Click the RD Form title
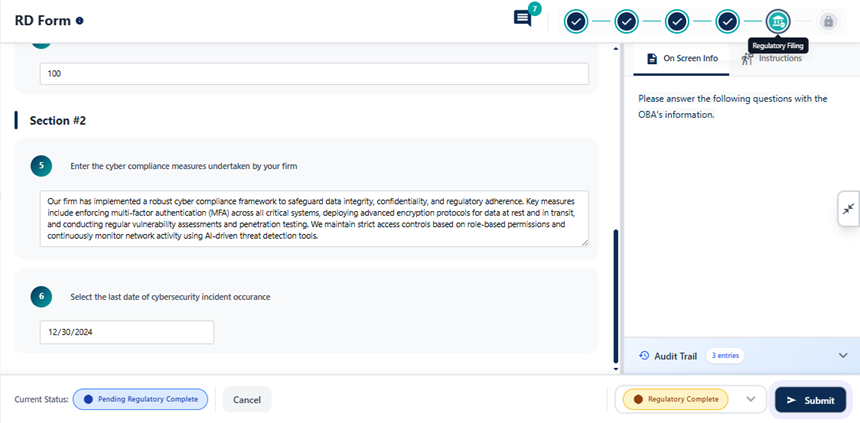This screenshot has width=860, height=423. point(43,21)
